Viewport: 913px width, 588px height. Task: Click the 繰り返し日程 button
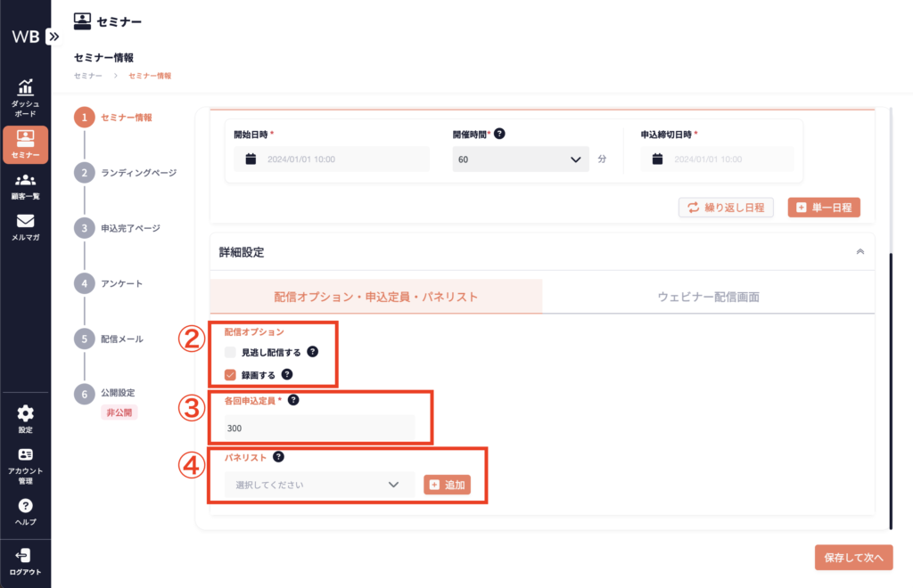[x=726, y=208]
